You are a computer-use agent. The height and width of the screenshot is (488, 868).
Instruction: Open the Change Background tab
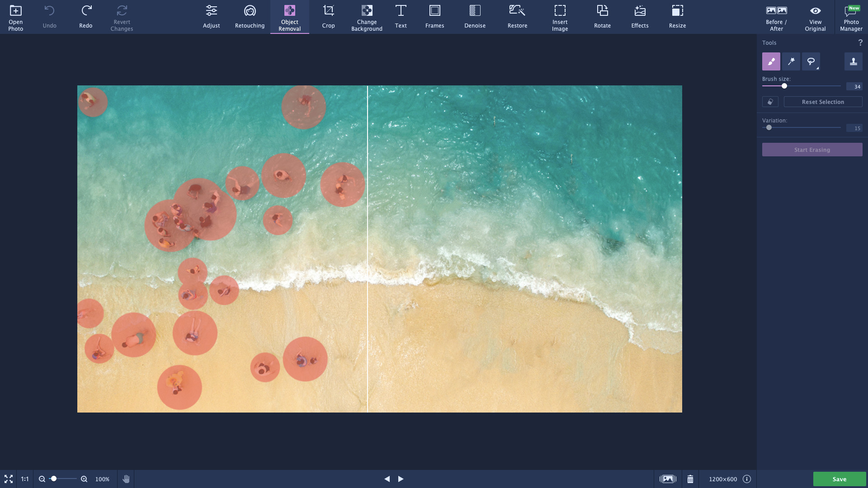367,17
